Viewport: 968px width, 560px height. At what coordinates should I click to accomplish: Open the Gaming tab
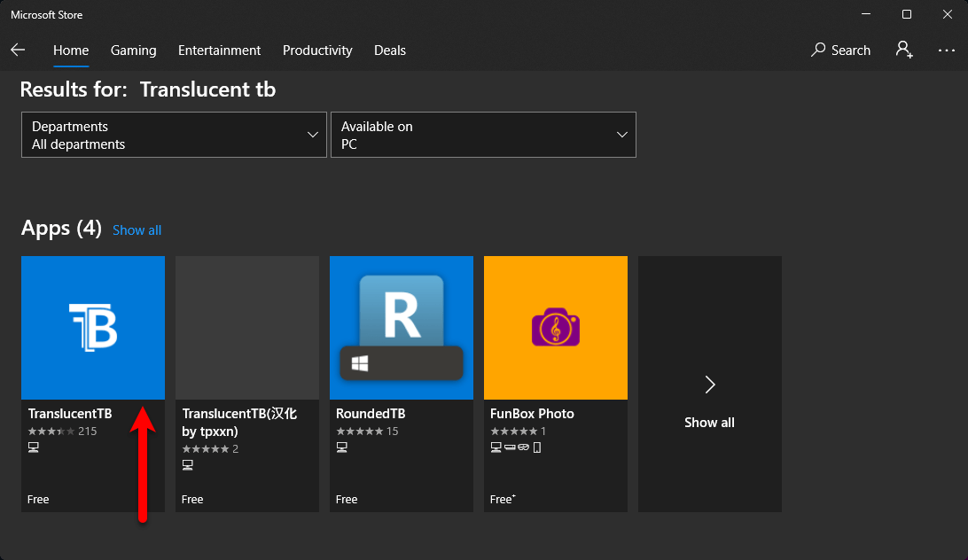133,51
